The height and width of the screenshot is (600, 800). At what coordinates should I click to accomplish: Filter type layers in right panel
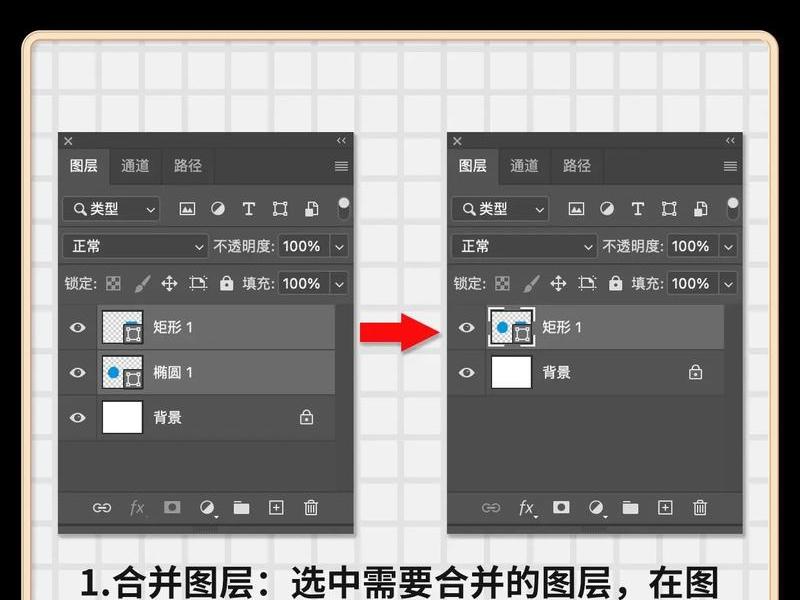(638, 209)
